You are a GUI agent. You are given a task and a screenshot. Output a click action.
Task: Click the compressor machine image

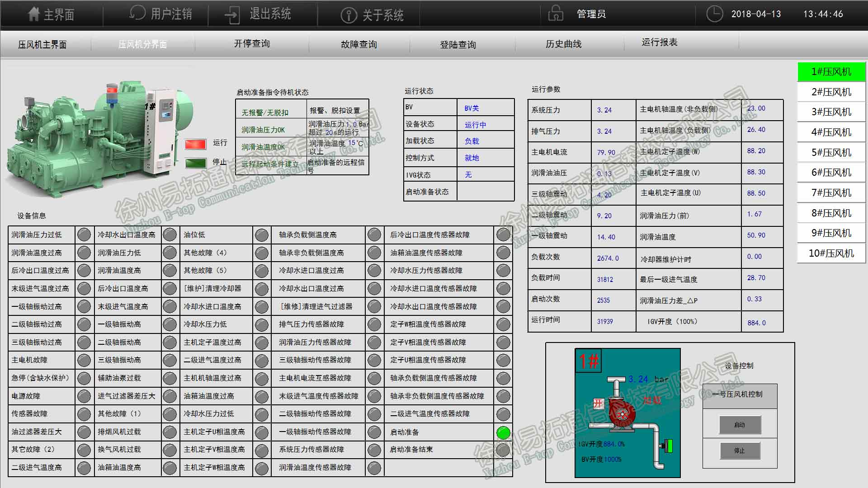point(90,140)
